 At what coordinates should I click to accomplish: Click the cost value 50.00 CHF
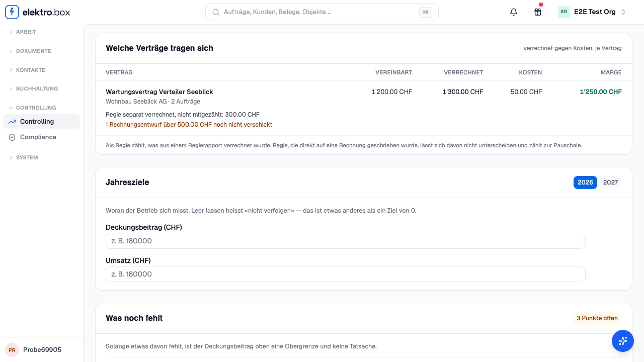pyautogui.click(x=526, y=92)
